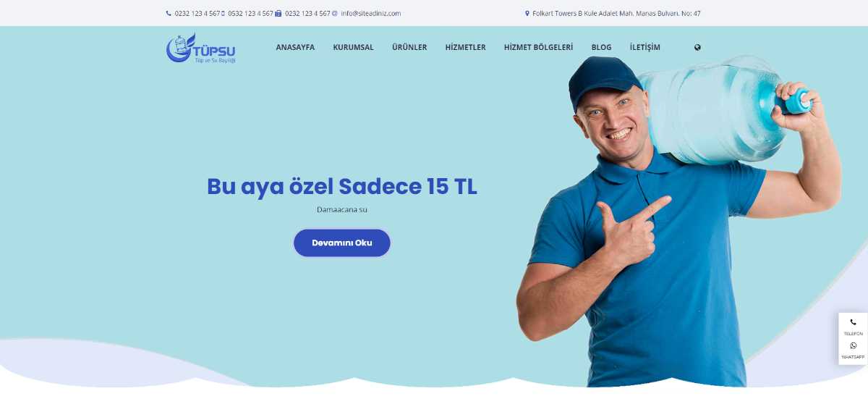This screenshot has width=868, height=412.
Task: Click the slider heading Bu aya özel Sadece 15 TL
Action: click(x=342, y=186)
